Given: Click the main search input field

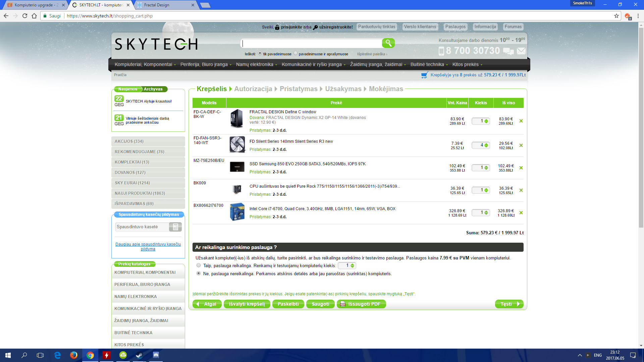Looking at the screenshot, I should point(311,43).
